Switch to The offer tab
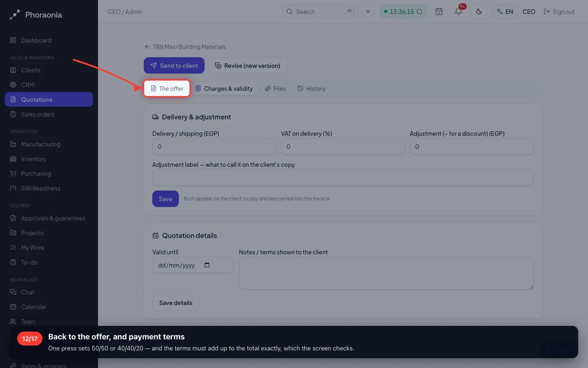The image size is (588, 368). pyautogui.click(x=167, y=89)
